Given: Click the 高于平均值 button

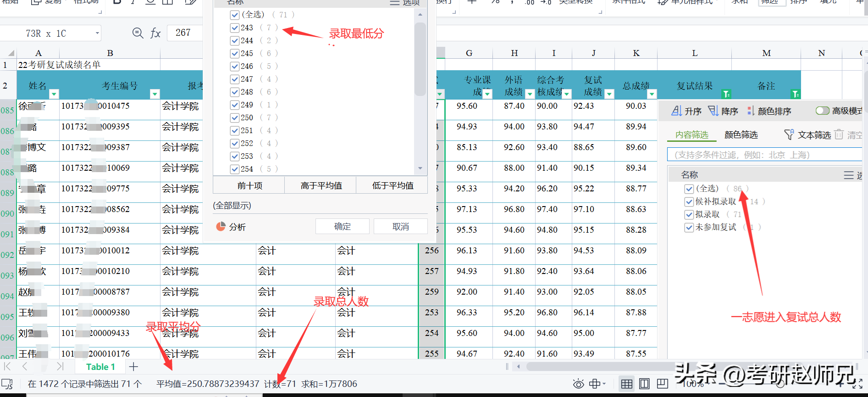Looking at the screenshot, I should 321,185.
